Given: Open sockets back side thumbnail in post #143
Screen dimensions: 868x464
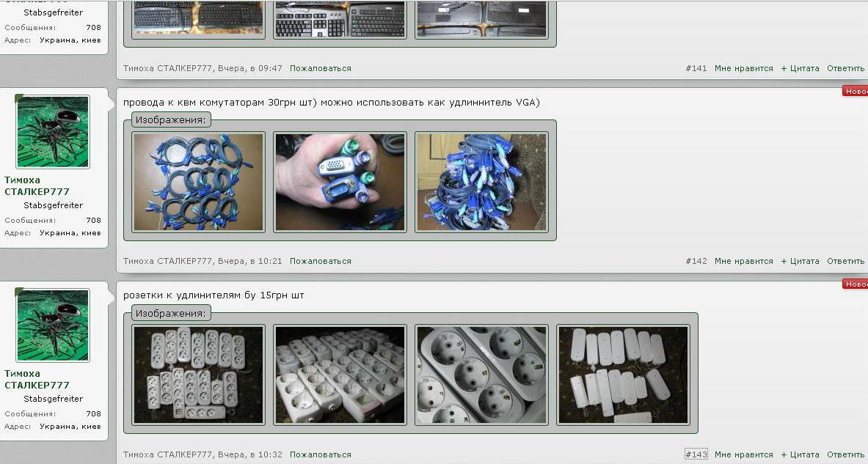Looking at the screenshot, I should (x=624, y=375).
